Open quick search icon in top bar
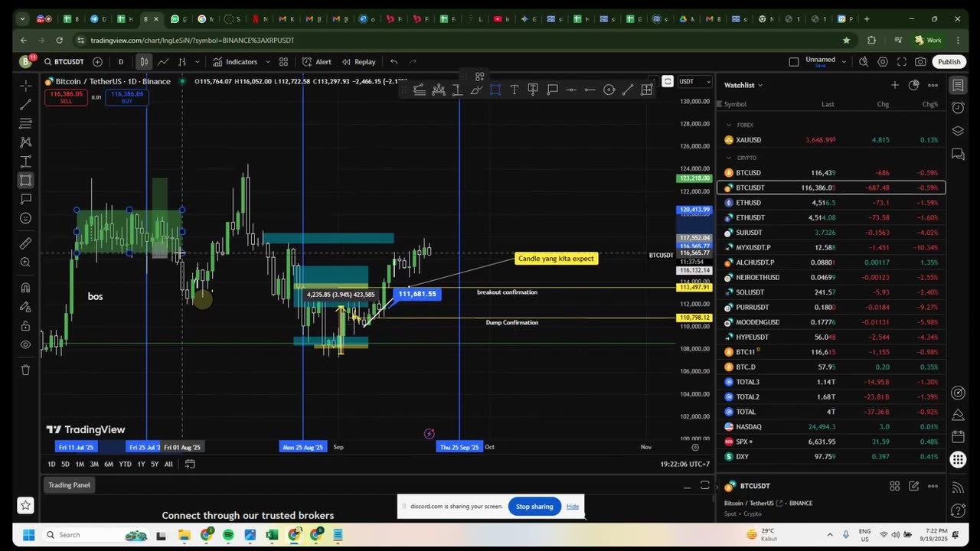Viewport: 980px width, 551px height. [864, 62]
